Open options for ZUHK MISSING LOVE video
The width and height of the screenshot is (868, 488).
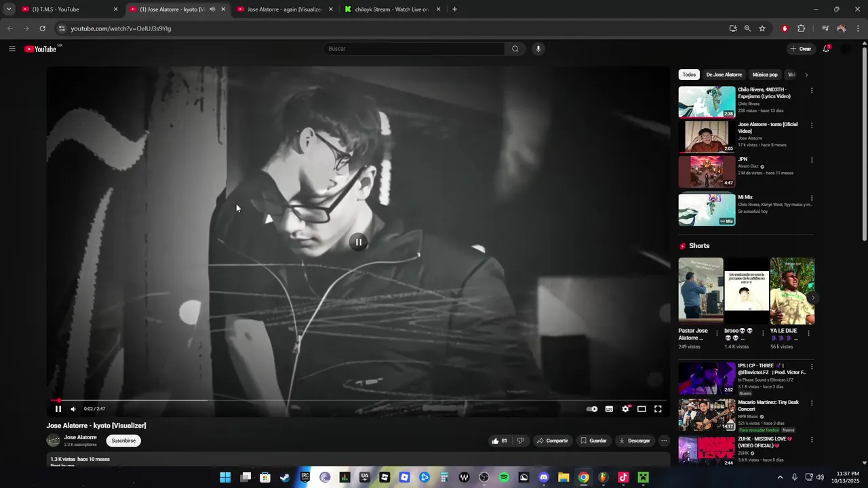[x=812, y=440]
